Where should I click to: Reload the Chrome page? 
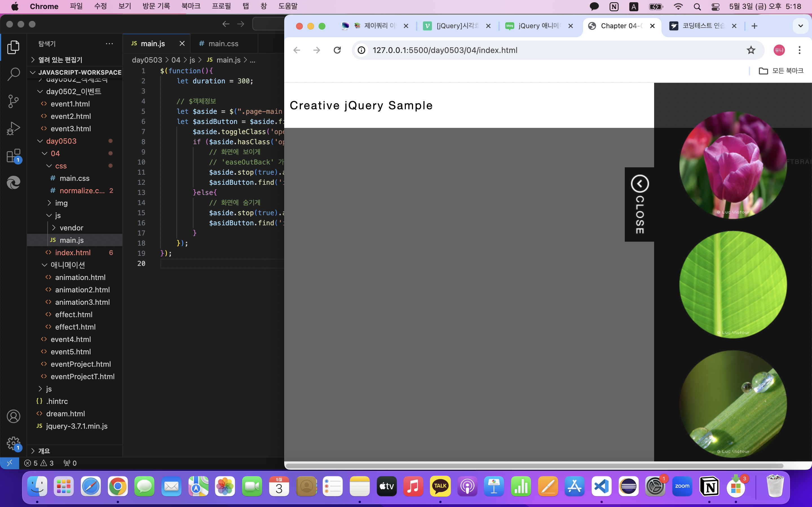coord(337,50)
